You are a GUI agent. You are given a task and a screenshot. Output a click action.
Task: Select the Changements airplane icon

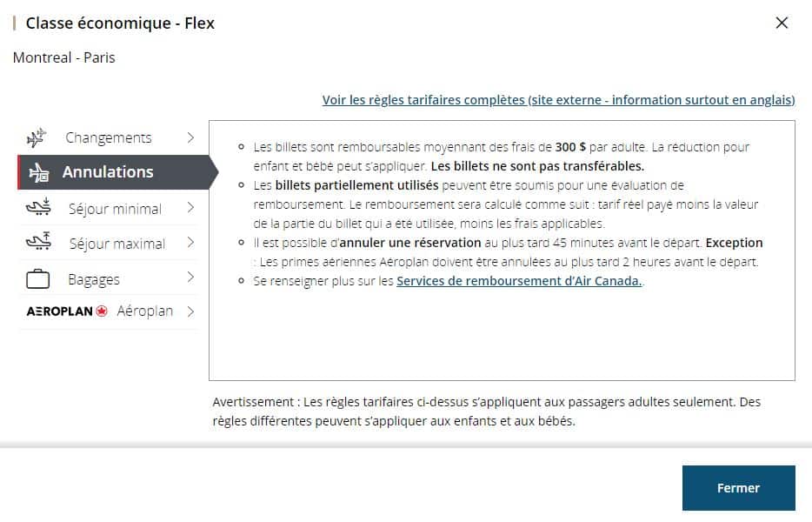point(38,137)
